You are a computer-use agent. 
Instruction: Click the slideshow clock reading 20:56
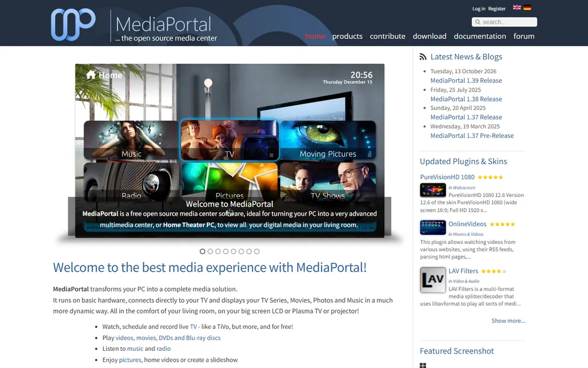(361, 75)
